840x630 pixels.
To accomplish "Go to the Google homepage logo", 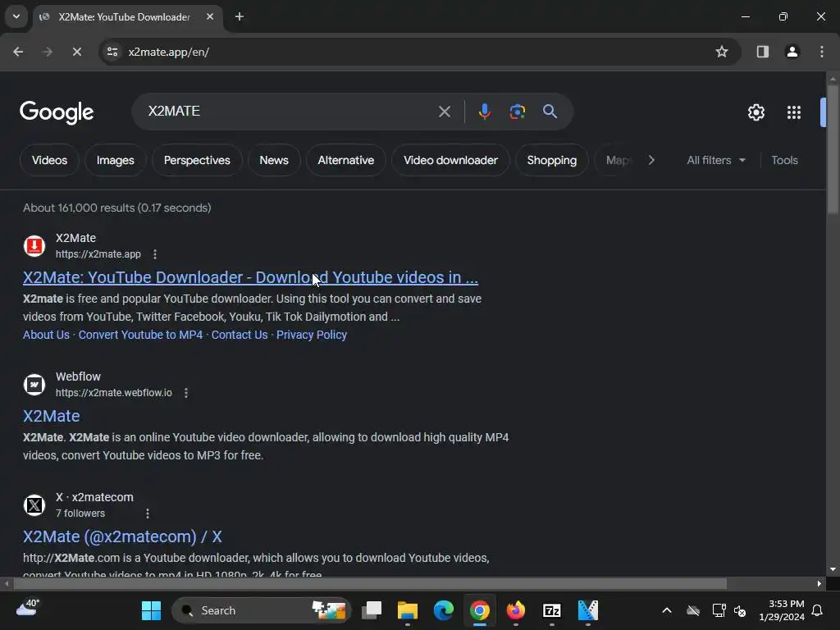I will click(57, 112).
